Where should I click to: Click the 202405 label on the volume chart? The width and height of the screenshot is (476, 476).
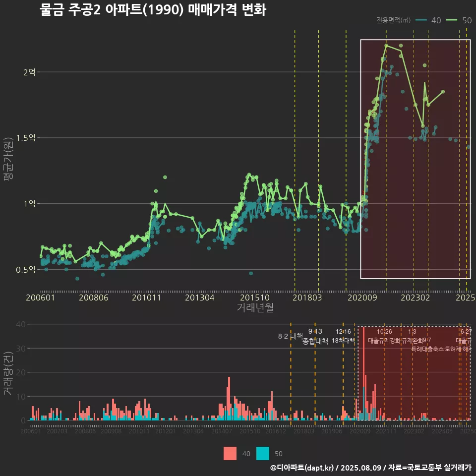442,431
